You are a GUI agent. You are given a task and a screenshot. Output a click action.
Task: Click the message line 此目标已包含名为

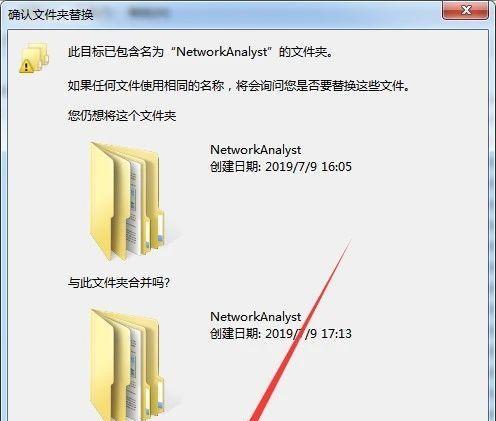pyautogui.click(x=116, y=52)
